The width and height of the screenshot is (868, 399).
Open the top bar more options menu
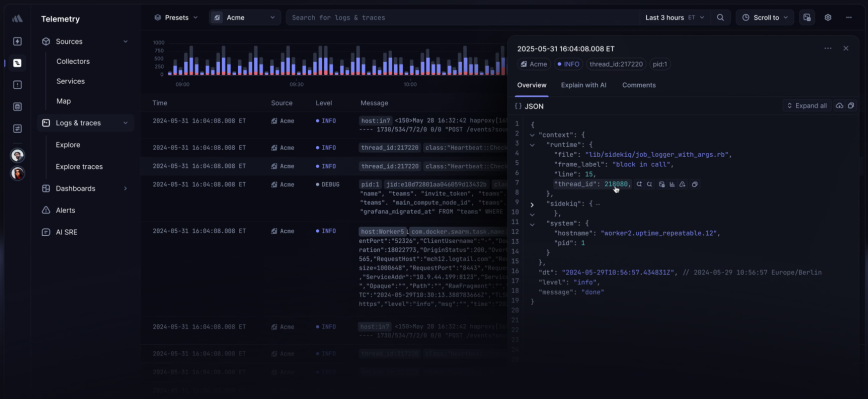pos(849,18)
